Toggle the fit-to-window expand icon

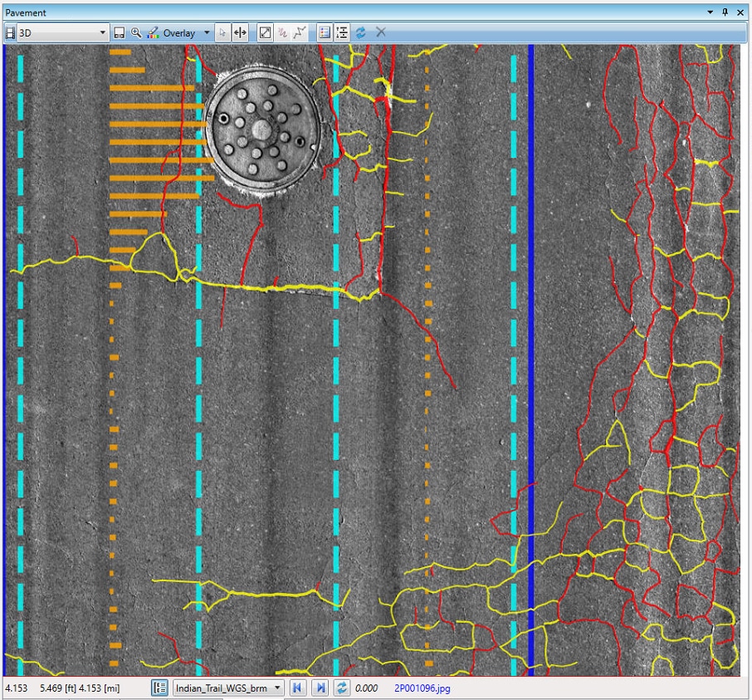pyautogui.click(x=265, y=33)
